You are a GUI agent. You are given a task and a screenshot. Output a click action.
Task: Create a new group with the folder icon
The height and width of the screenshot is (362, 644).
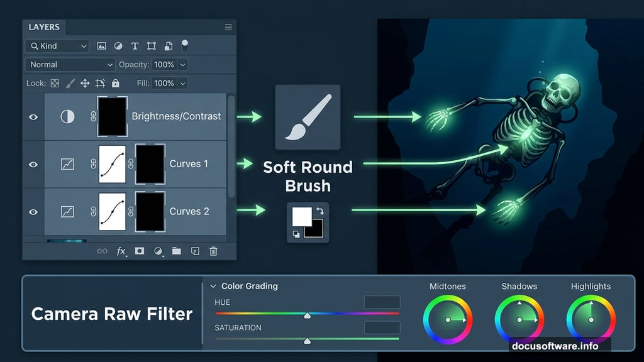(177, 251)
